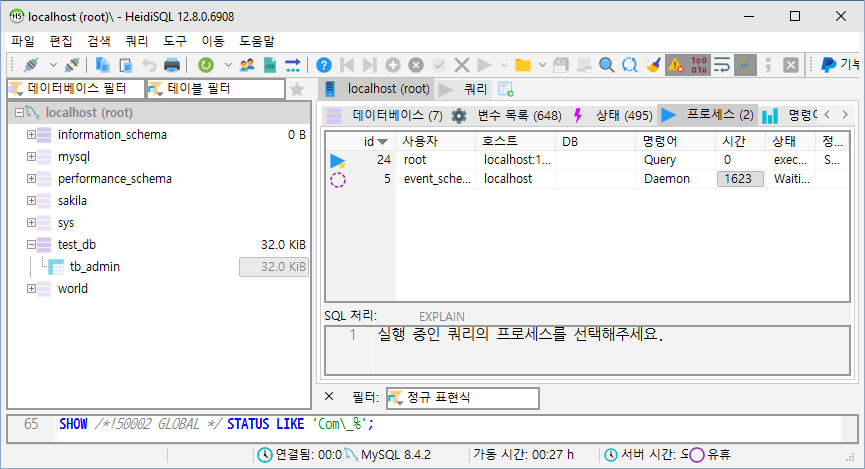The image size is (865, 469).
Task: Click the Search and replace circular arrows icon
Action: click(629, 65)
